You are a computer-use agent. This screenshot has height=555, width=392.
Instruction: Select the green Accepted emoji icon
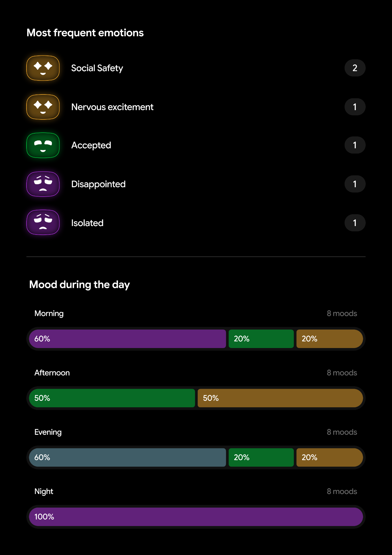43,145
